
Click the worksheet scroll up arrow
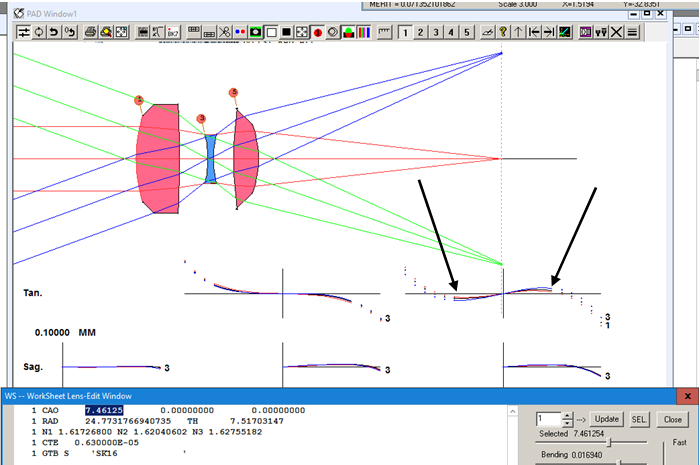pyautogui.click(x=513, y=411)
